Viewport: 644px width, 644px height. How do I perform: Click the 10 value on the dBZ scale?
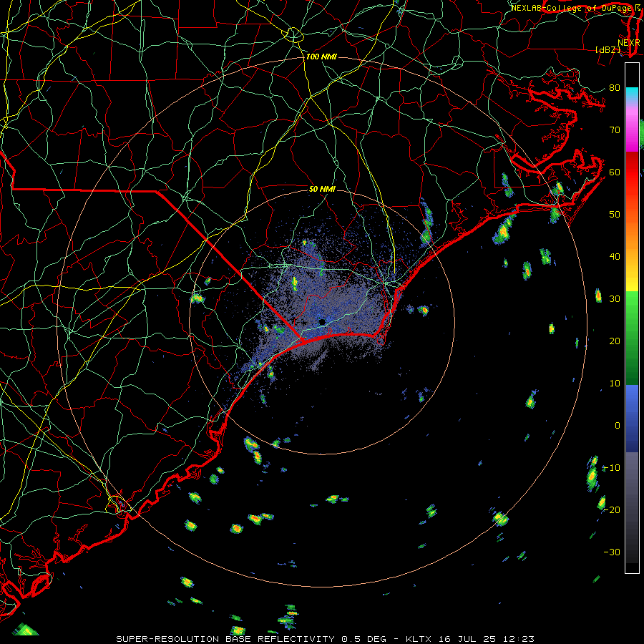pos(615,384)
